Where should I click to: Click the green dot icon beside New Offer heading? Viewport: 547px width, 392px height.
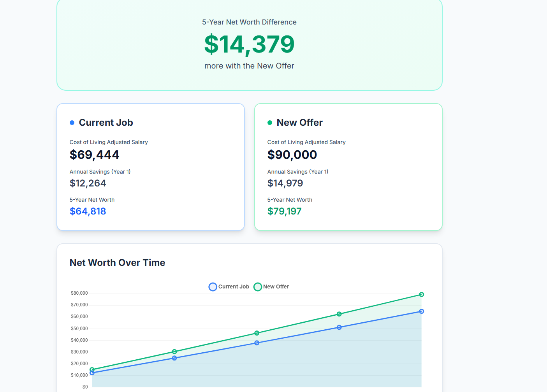coord(269,123)
